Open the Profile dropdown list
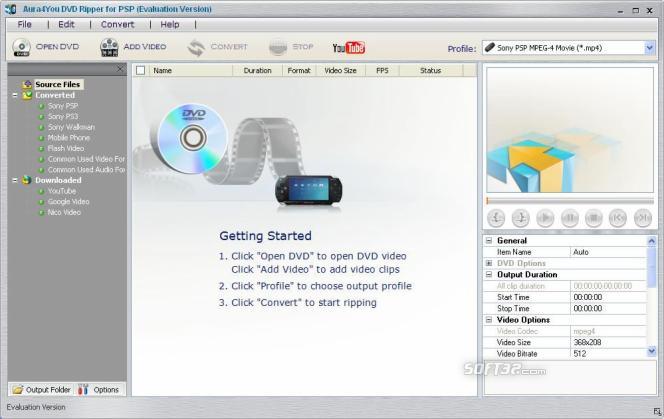 click(650, 48)
